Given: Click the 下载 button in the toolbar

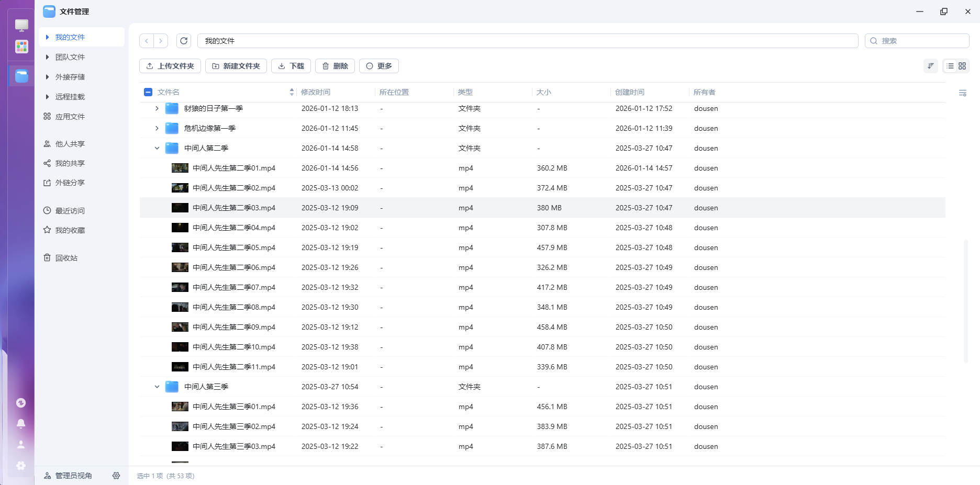Looking at the screenshot, I should [x=291, y=66].
